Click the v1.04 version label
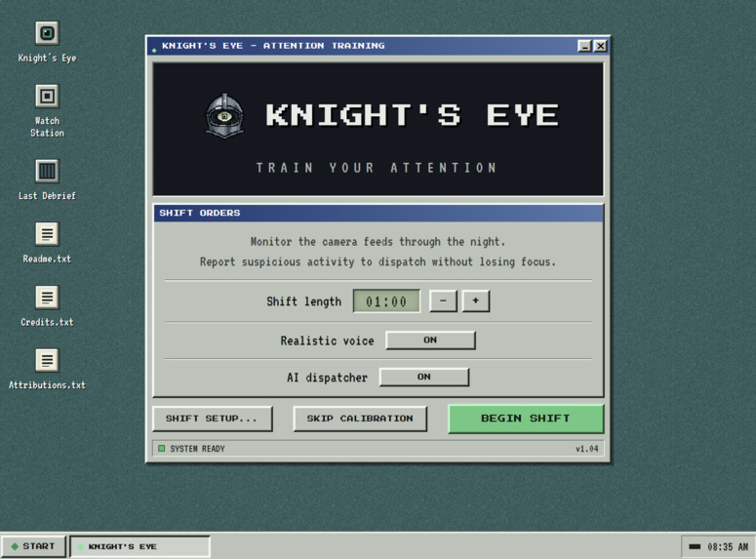This screenshot has width=756, height=559. click(586, 449)
